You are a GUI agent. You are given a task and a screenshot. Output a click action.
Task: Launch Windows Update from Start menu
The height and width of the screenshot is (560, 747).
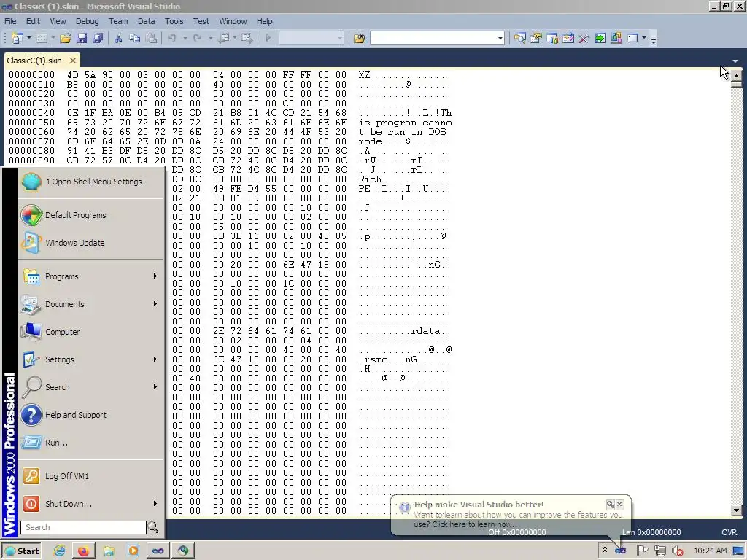click(x=90, y=242)
